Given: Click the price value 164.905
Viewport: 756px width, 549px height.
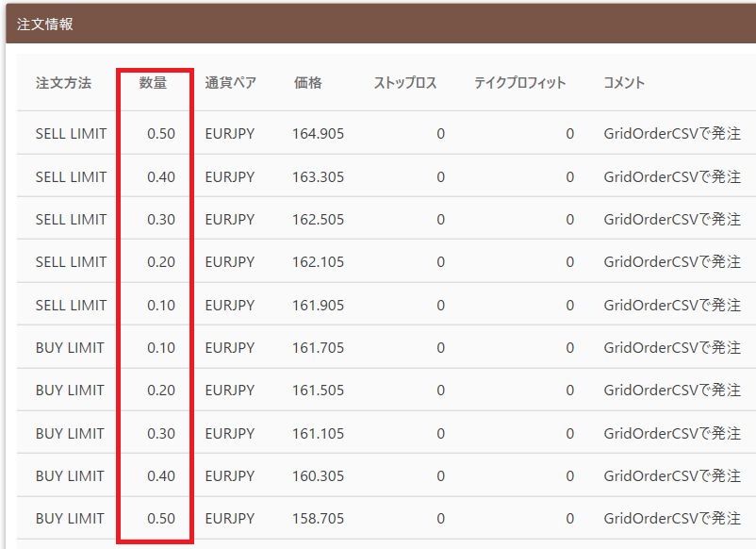Looking at the screenshot, I should tap(319, 134).
